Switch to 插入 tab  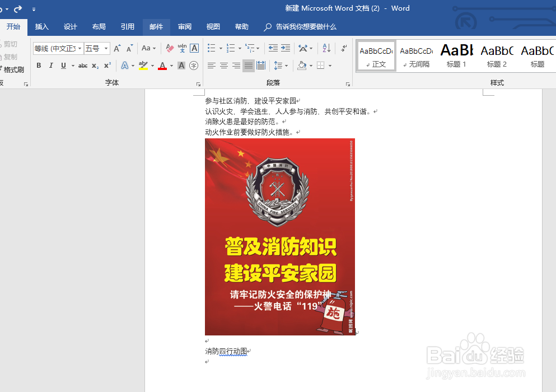point(41,27)
